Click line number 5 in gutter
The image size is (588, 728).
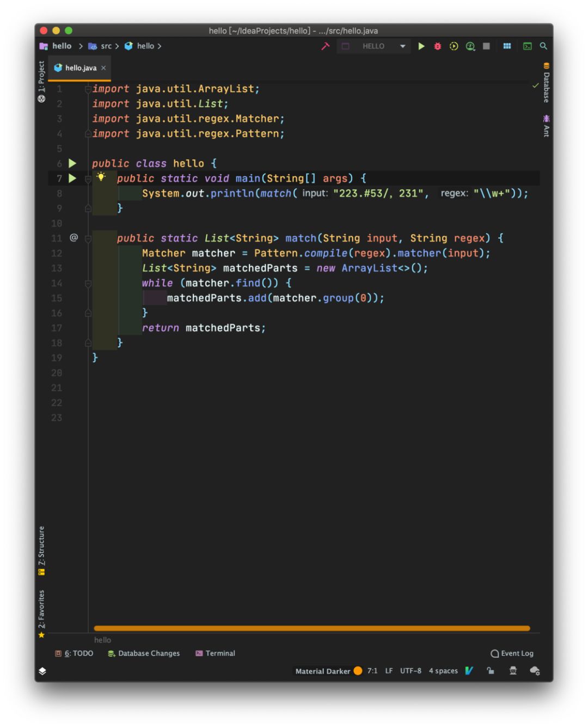coord(59,149)
